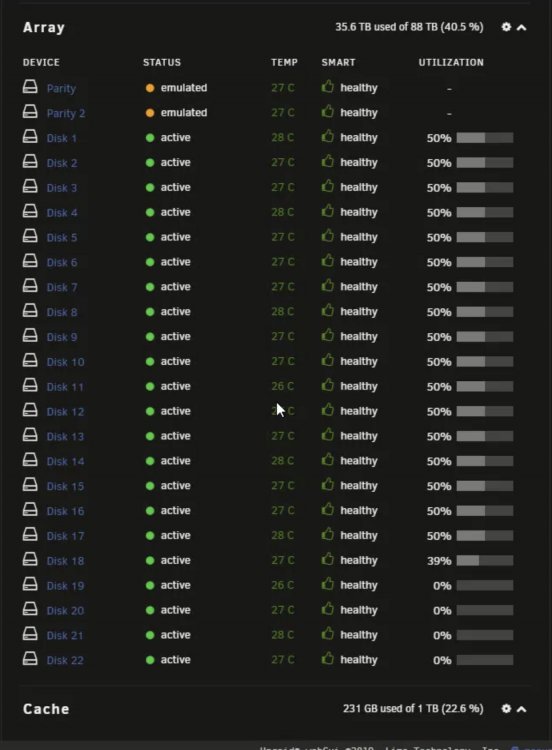Click the Disk 1 utilization bar
The height and width of the screenshot is (750, 552).
point(485,138)
